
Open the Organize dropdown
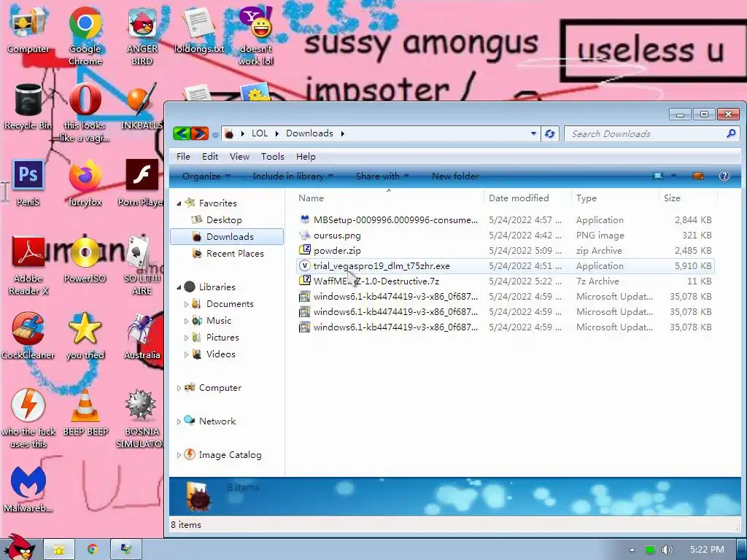206,176
